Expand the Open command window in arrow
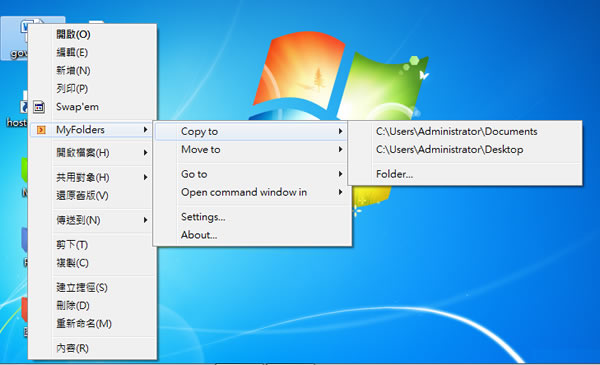600x365 pixels. click(x=340, y=192)
